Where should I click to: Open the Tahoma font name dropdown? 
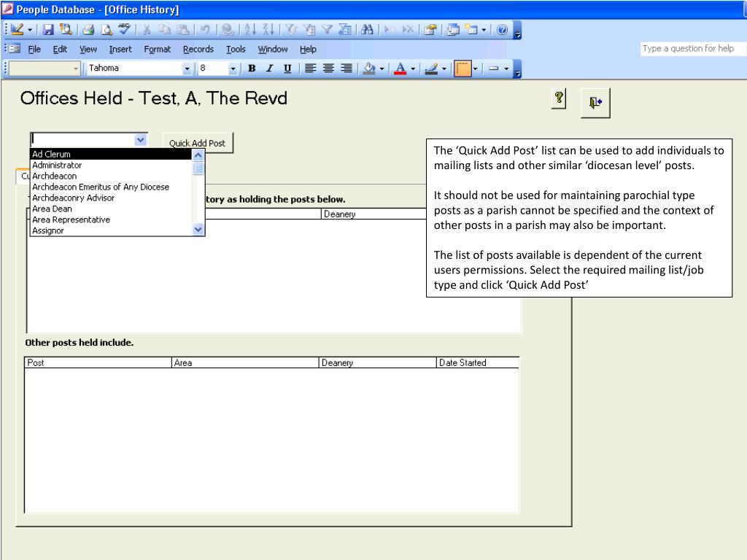tap(187, 69)
